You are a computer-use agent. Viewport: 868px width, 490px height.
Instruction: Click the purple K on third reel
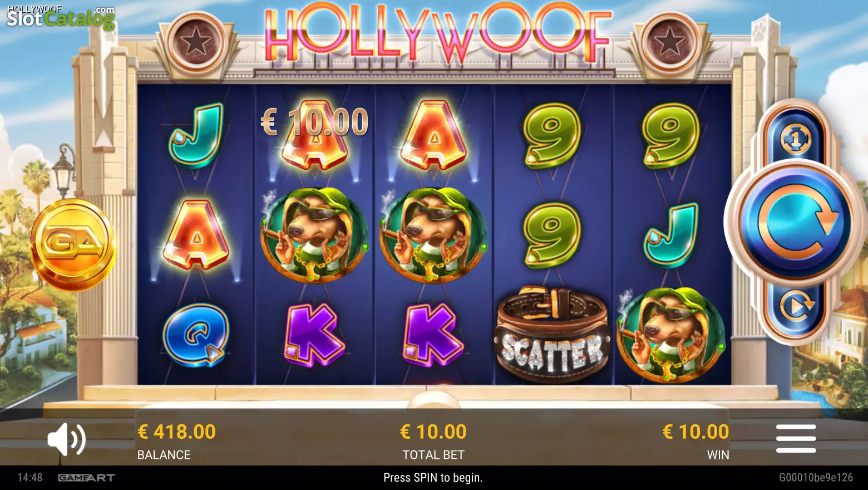click(x=433, y=335)
